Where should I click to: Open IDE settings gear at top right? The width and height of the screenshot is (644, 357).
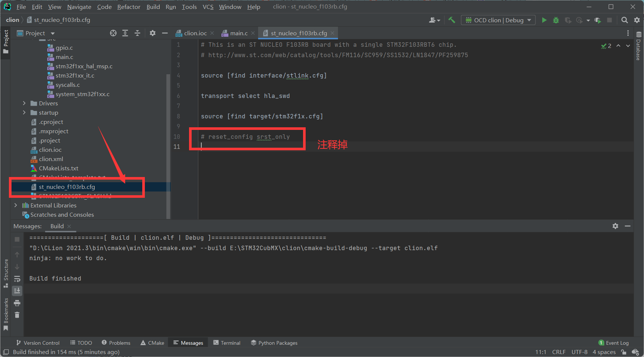(637, 20)
